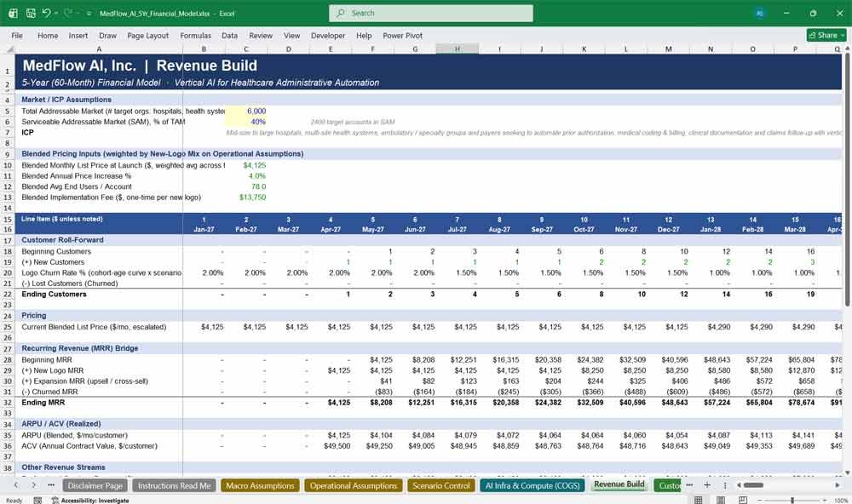Open Customize Quick Access Toolbar dropdown
Image resolution: width=852 pixels, height=504 pixels.
tap(89, 14)
